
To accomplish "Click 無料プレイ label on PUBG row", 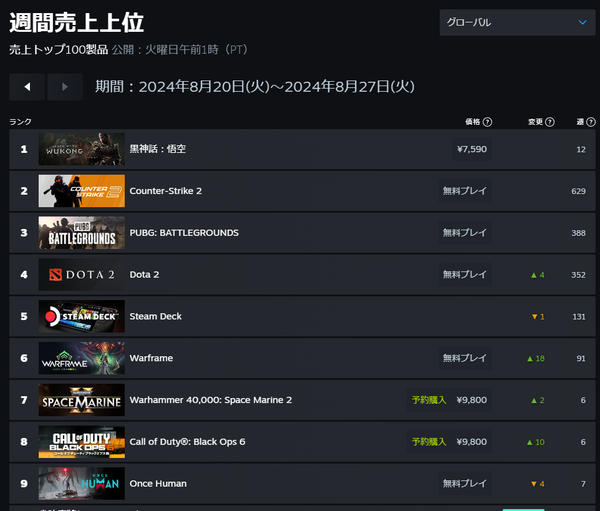I will (x=465, y=233).
